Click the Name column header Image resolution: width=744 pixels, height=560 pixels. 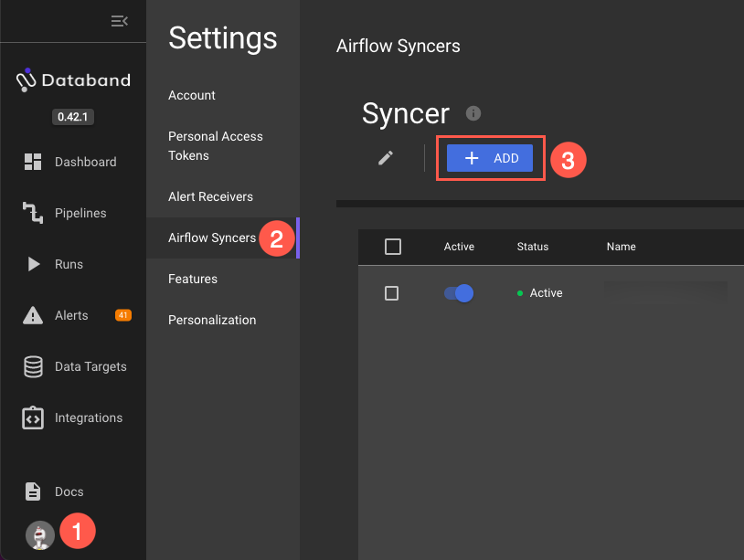click(x=622, y=247)
